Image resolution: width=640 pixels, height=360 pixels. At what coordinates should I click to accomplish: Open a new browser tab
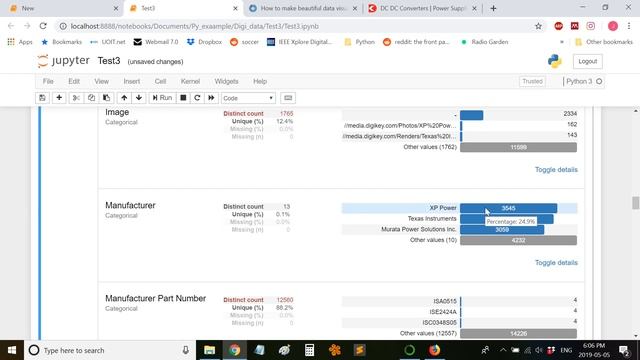(493, 8)
